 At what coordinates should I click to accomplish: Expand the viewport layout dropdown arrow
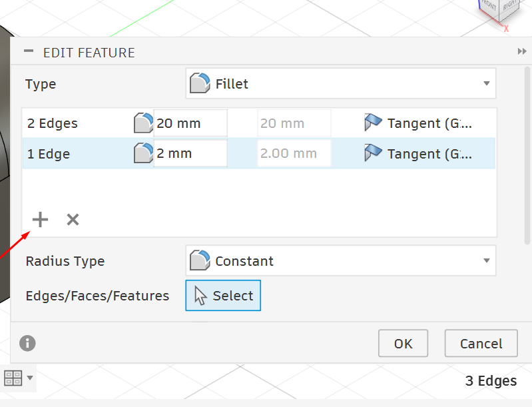[30, 378]
